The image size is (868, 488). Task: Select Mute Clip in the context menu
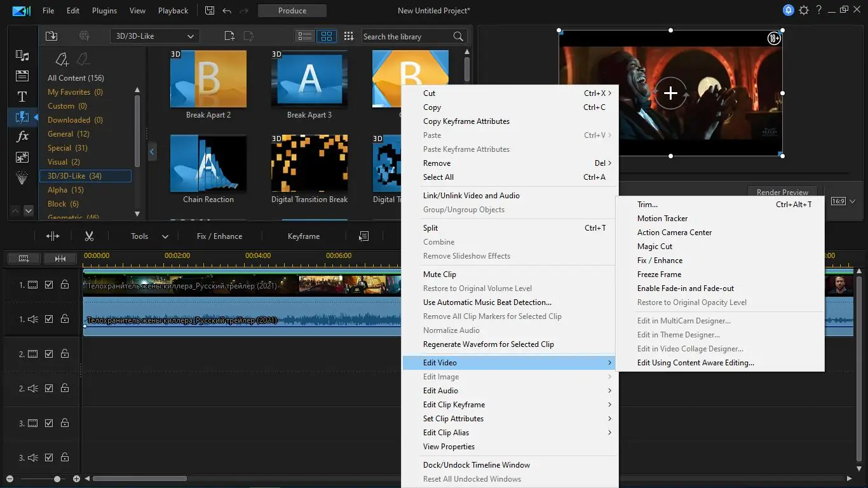click(440, 274)
